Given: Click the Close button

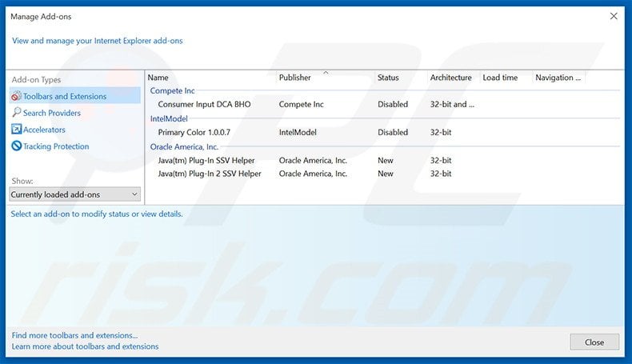Looking at the screenshot, I should pos(594,342).
